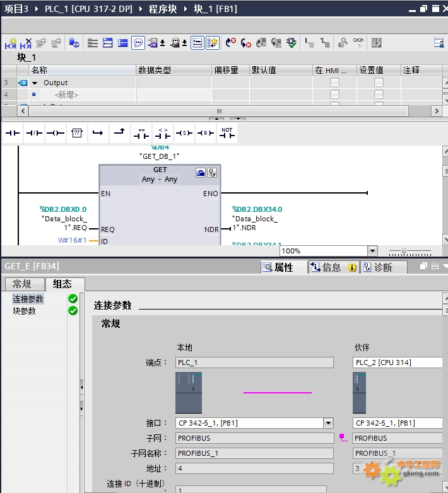Insert the not-equal comparison contact
This screenshot has width=448, height=493.
163,133
